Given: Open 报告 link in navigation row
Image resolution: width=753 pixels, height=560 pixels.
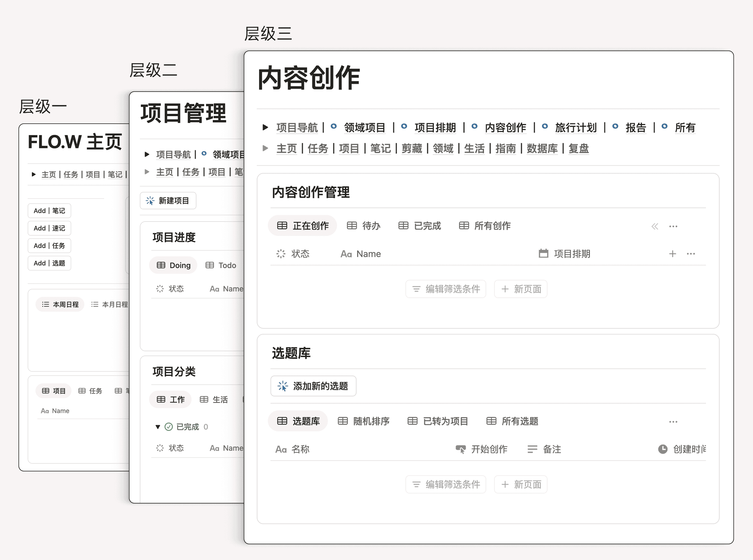Looking at the screenshot, I should pyautogui.click(x=636, y=127).
